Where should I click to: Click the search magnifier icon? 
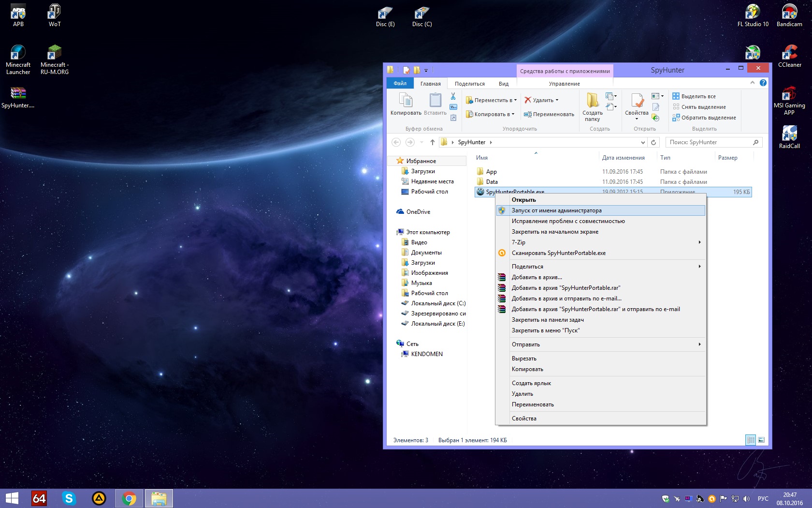click(756, 142)
